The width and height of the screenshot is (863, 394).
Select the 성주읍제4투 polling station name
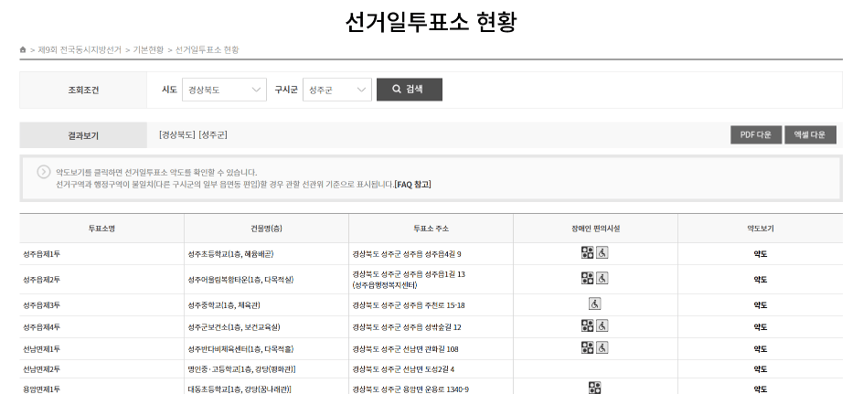[42, 327]
